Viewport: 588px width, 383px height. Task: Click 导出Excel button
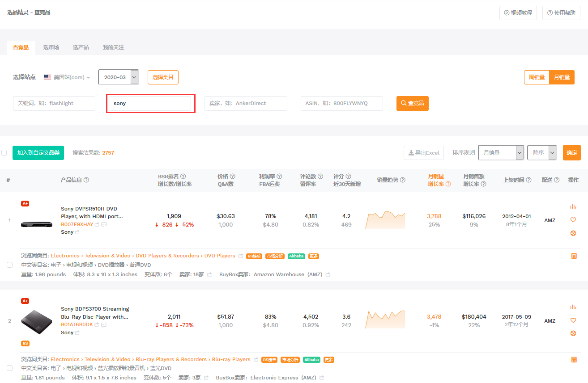pos(424,152)
